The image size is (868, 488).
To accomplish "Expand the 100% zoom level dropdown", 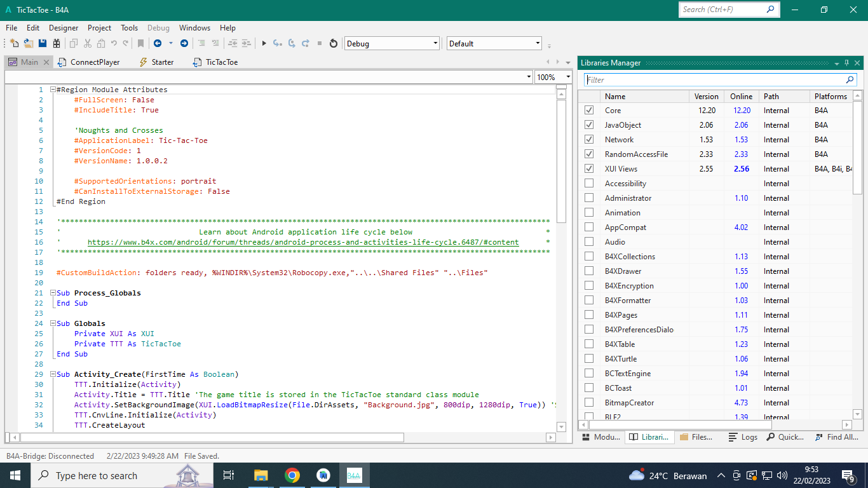I will point(567,78).
